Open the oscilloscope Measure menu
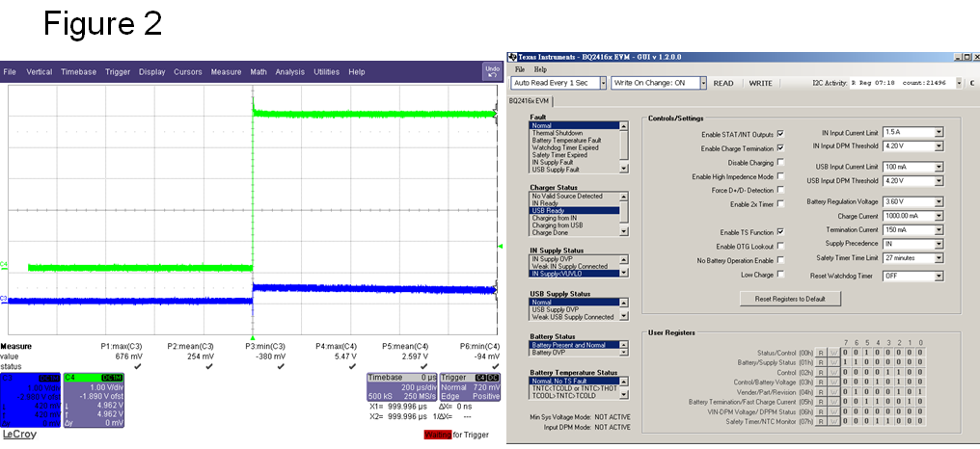The image size is (980, 449). 226,72
